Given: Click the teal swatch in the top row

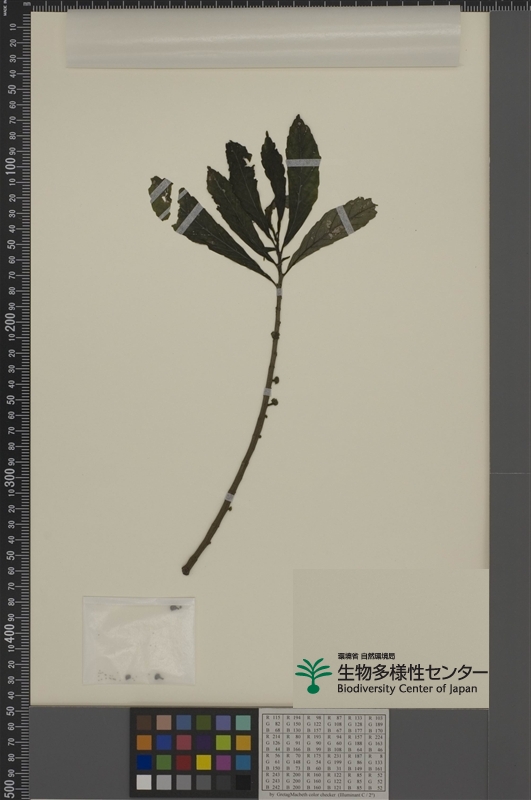Looking at the screenshot, I should coord(243,722).
